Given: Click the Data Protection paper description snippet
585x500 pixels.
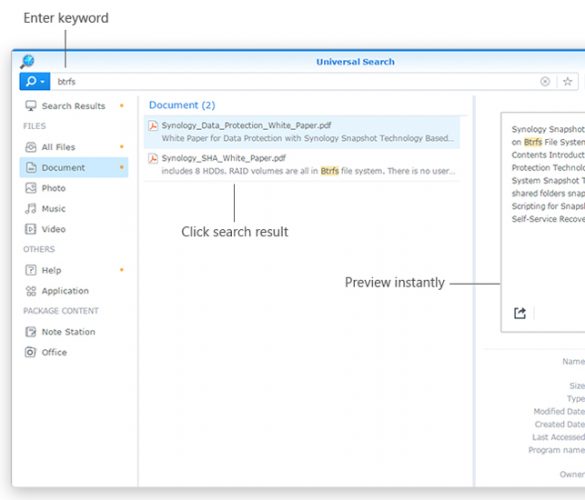Looking at the screenshot, I should click(308, 138).
